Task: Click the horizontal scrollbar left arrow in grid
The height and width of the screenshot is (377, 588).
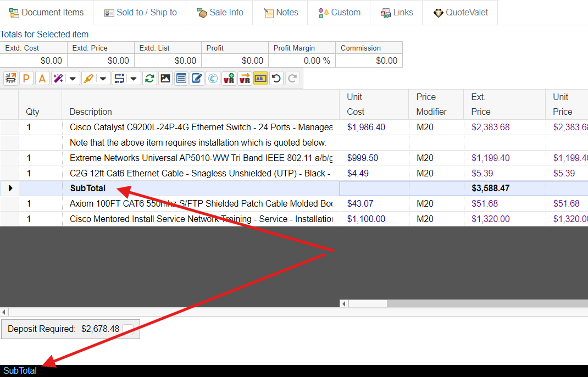Action: (344, 303)
